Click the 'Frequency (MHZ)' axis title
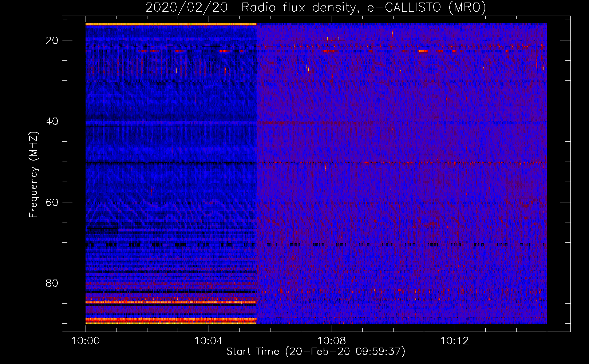 point(33,175)
